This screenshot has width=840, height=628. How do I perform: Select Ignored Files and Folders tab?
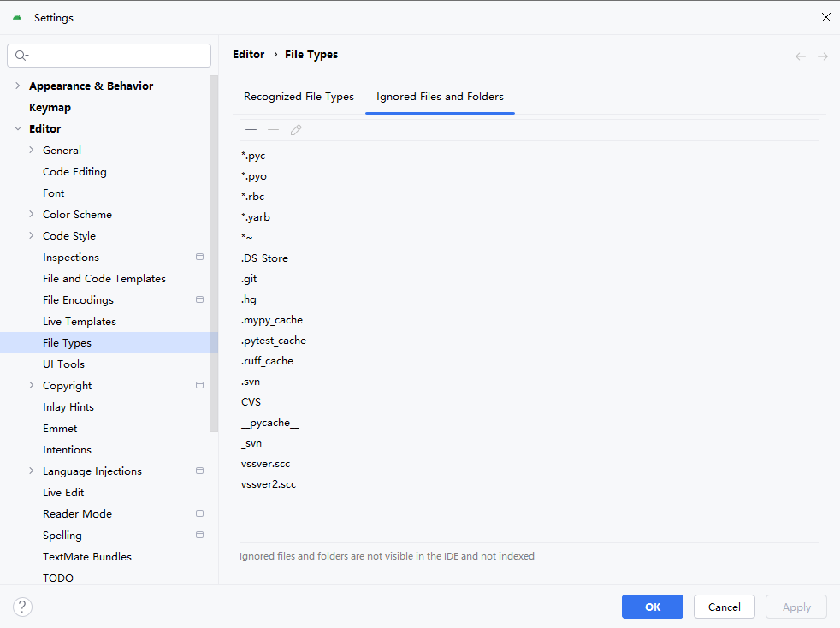(440, 97)
